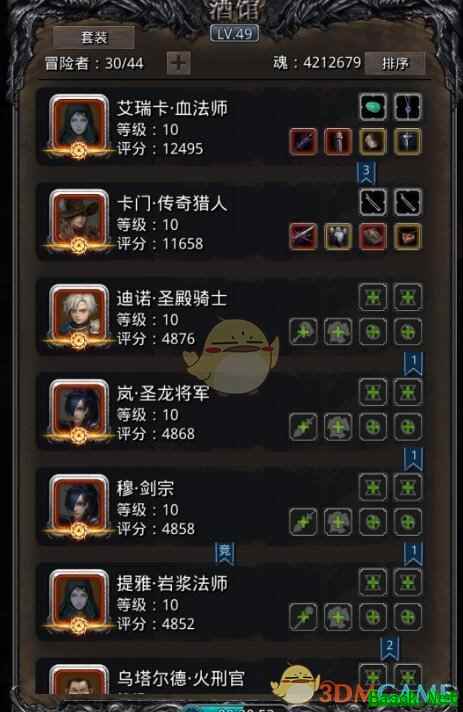The height and width of the screenshot is (712, 463).
Task: Click the blue bookmark labeled 2
Action: pos(389,648)
